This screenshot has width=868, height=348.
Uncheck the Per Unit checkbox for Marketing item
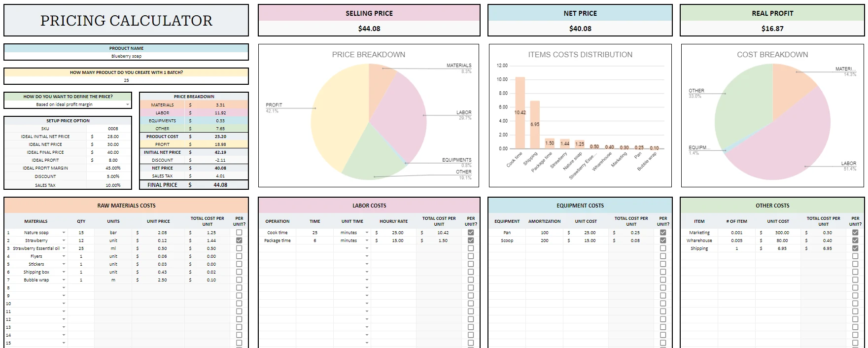[855, 232]
